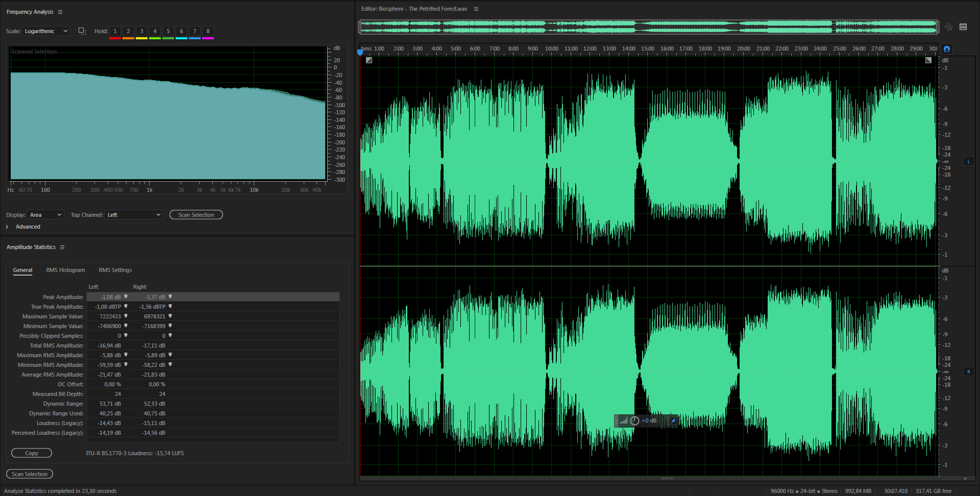Viewport: 980px width, 496px height.
Task: Toggle Hold 2 orange frequency snapshot
Action: (128, 32)
